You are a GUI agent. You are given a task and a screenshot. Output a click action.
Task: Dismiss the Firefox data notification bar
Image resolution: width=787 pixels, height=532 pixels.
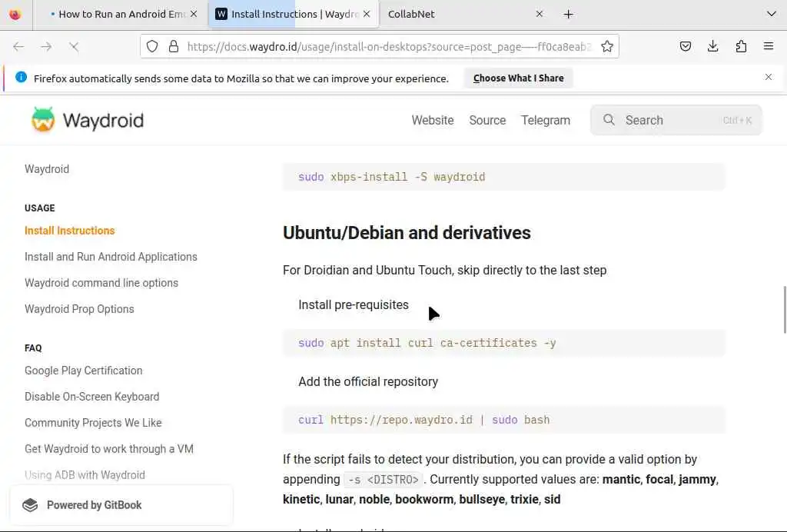coord(769,77)
